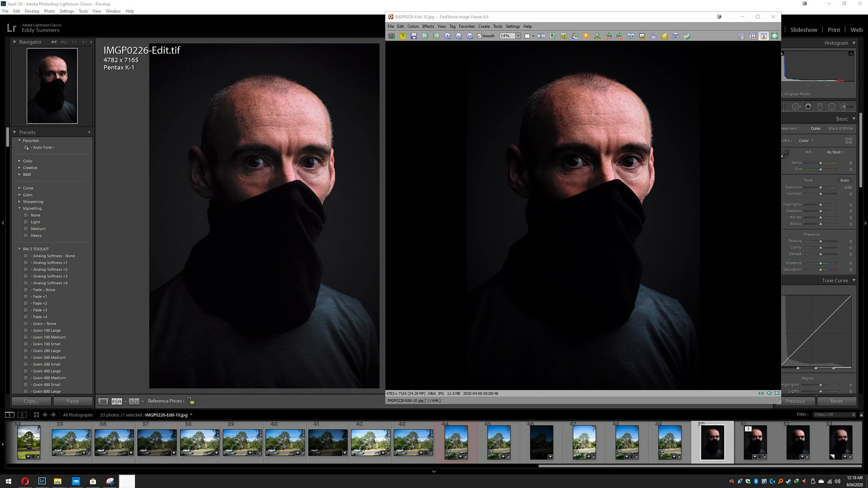Click the Save icon in FastStone toolbar

click(x=413, y=36)
